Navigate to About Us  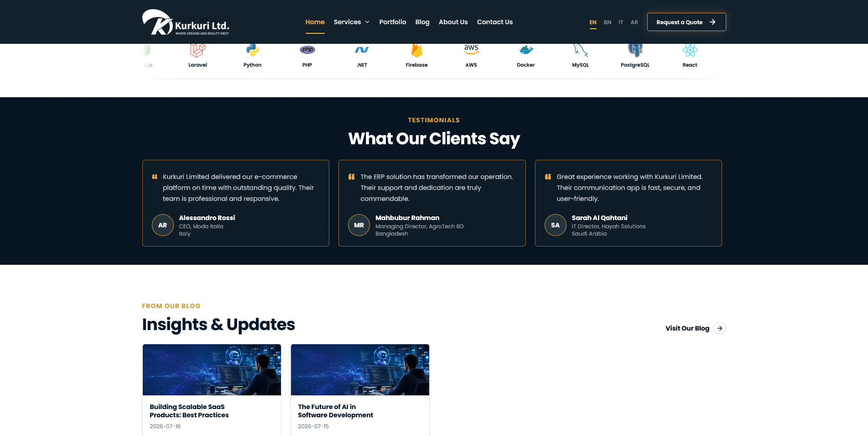(x=453, y=22)
